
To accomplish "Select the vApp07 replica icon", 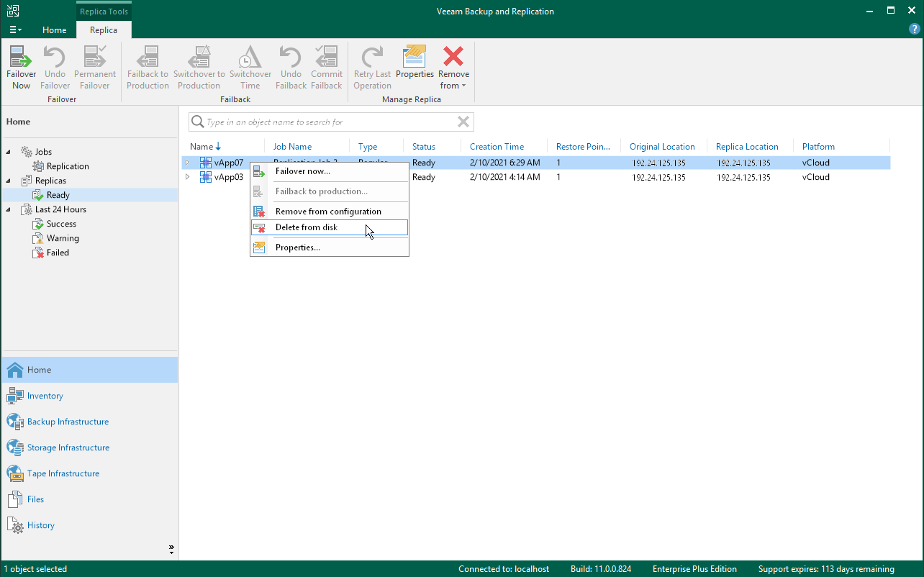I will coord(206,163).
